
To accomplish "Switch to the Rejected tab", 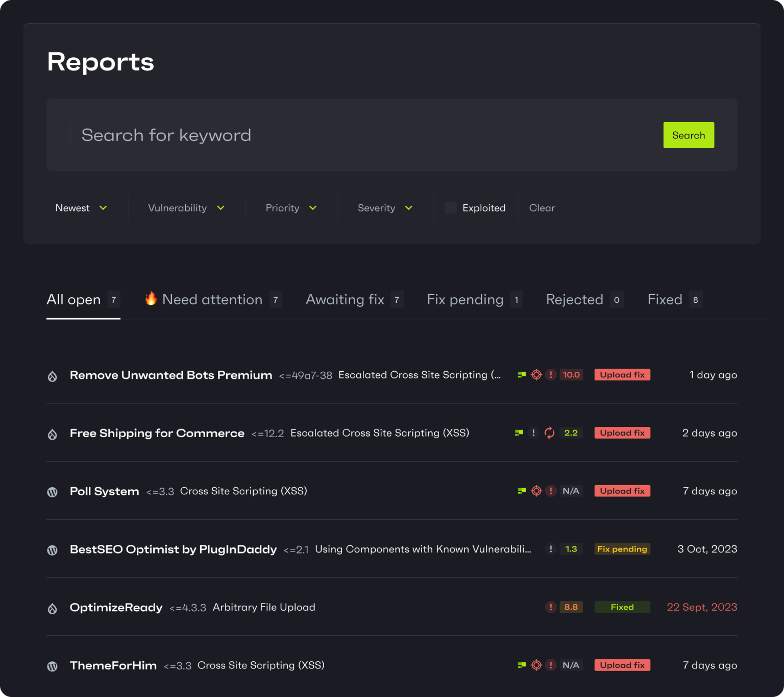I will [x=574, y=299].
